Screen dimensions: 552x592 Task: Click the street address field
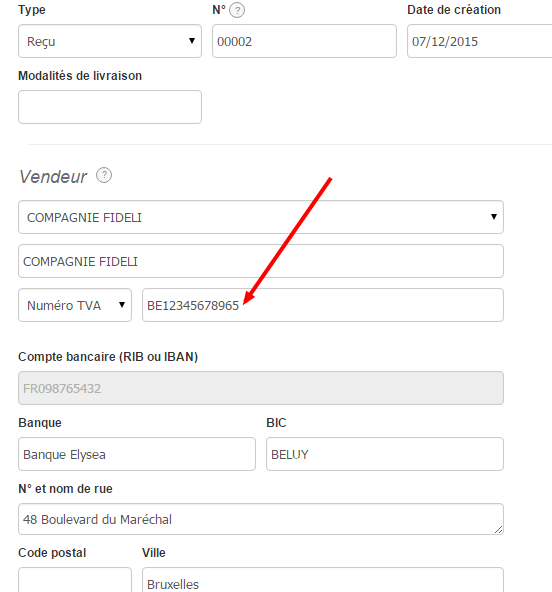[x=261, y=519]
